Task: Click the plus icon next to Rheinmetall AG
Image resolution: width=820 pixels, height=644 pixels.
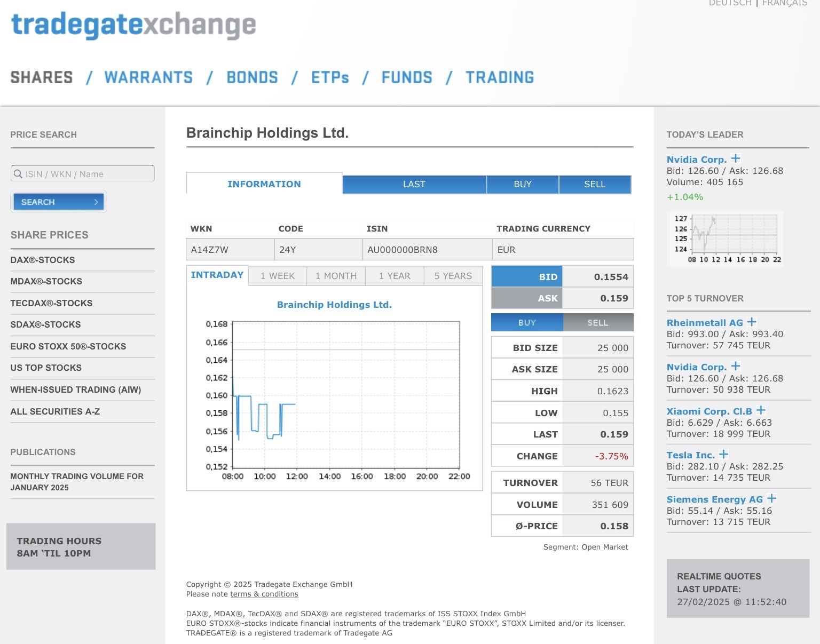Action: point(752,322)
